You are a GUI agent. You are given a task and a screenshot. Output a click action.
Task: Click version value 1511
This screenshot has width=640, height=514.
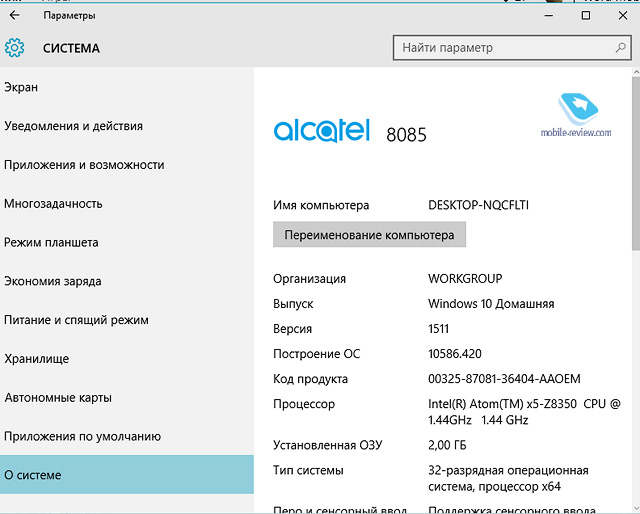tap(438, 329)
